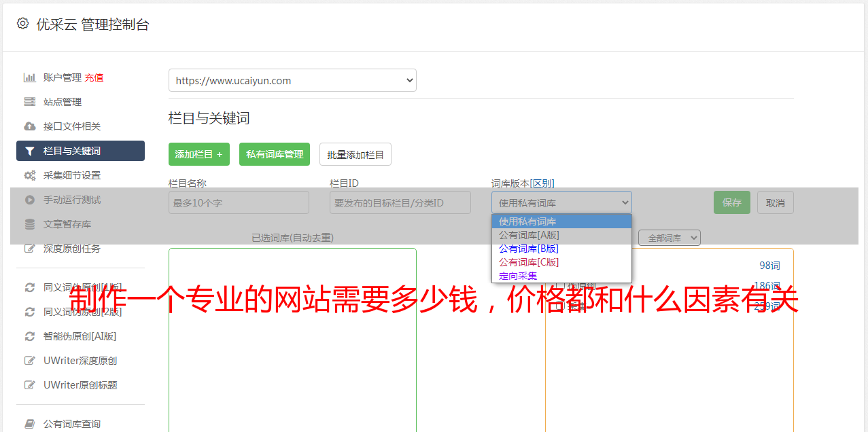Choose 公有词库[B版] in the dropdown list
Image resolution: width=868 pixels, height=432 pixels.
pyautogui.click(x=561, y=249)
